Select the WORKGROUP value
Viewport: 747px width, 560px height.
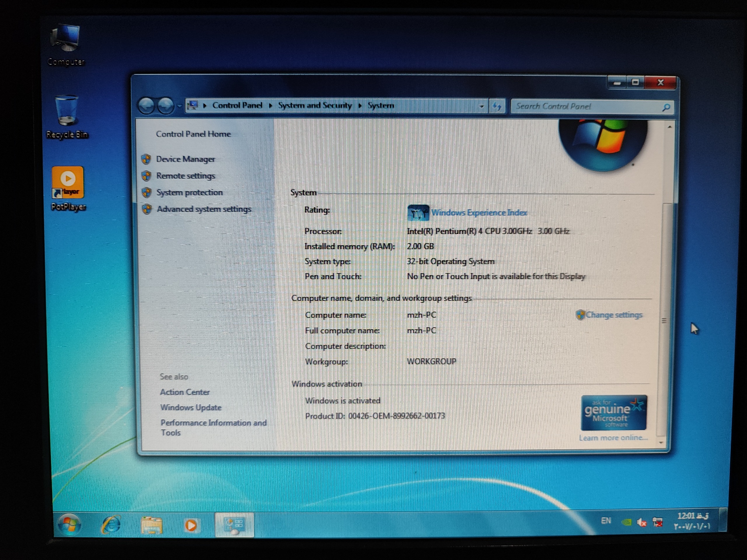(x=432, y=361)
